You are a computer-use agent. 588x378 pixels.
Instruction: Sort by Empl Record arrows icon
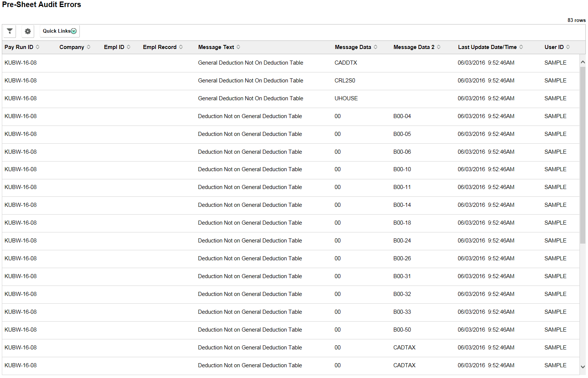(181, 47)
